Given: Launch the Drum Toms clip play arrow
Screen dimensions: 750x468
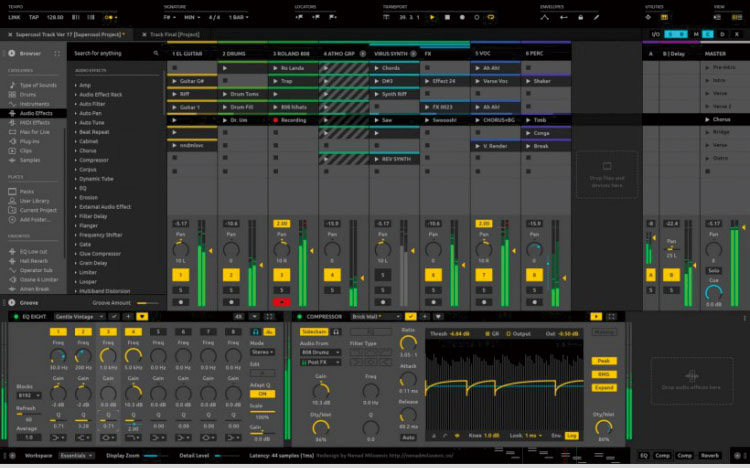Looking at the screenshot, I should 226,93.
